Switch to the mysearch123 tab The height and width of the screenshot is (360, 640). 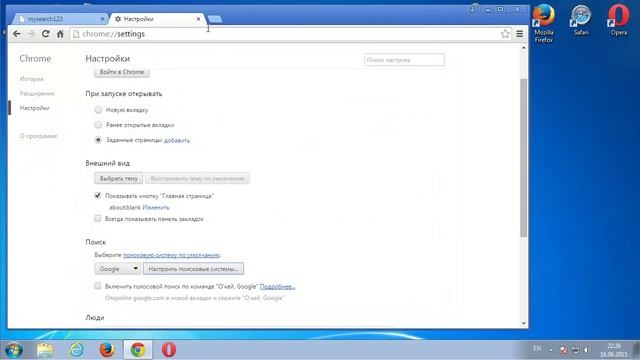point(60,19)
